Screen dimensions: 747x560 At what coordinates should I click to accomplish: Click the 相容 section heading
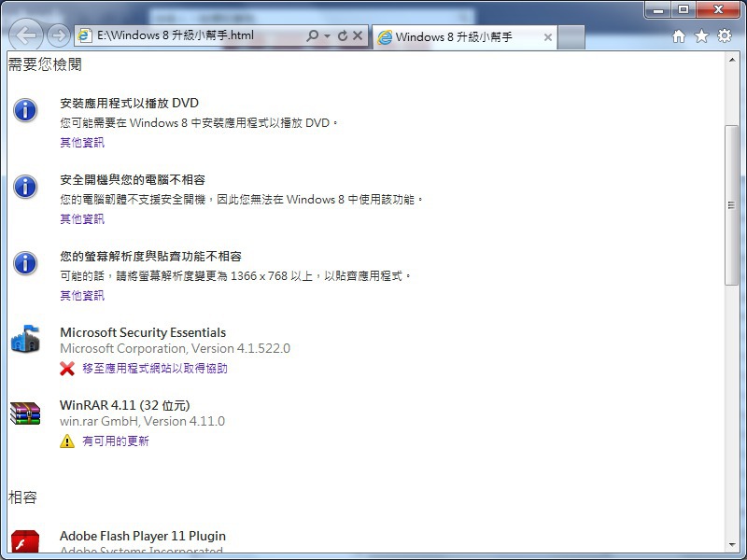tap(22, 497)
